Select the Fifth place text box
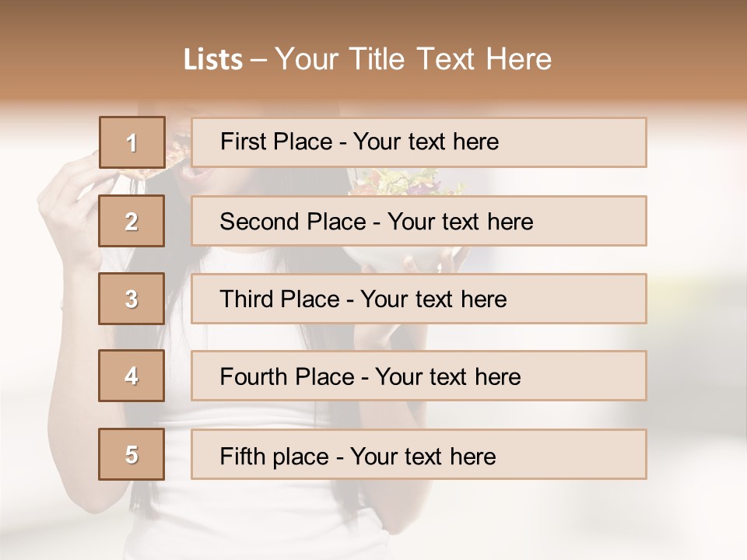Image resolution: width=747 pixels, height=560 pixels. pyautogui.click(x=419, y=454)
